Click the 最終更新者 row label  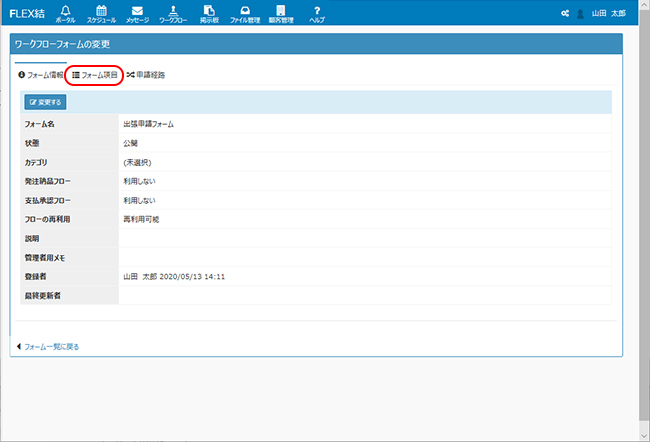tap(43, 296)
